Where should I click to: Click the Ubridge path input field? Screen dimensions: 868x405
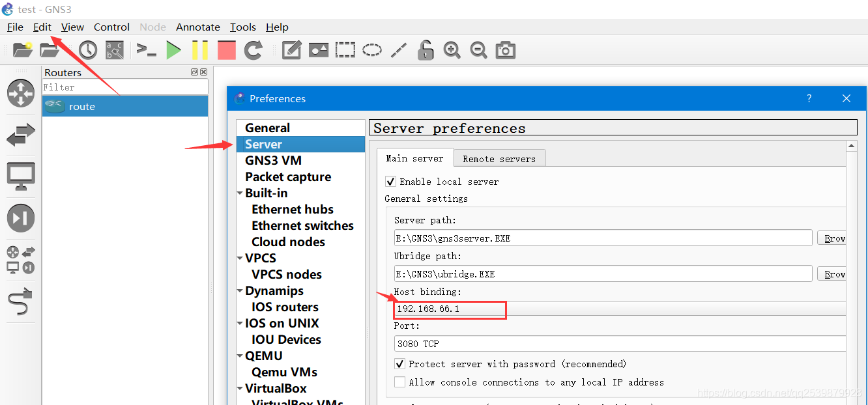(603, 274)
